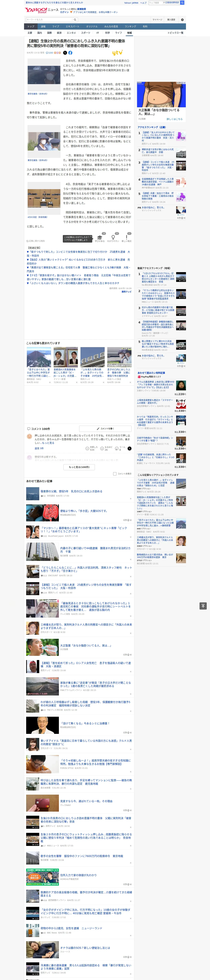Close the 大正製薬 banner ad in the right sidebar

point(185,83)
